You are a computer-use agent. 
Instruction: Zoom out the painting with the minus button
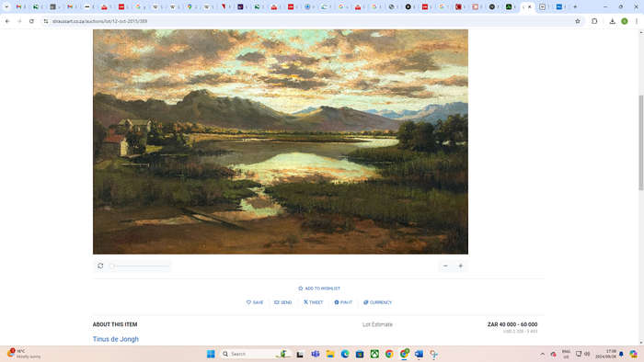coord(445,266)
